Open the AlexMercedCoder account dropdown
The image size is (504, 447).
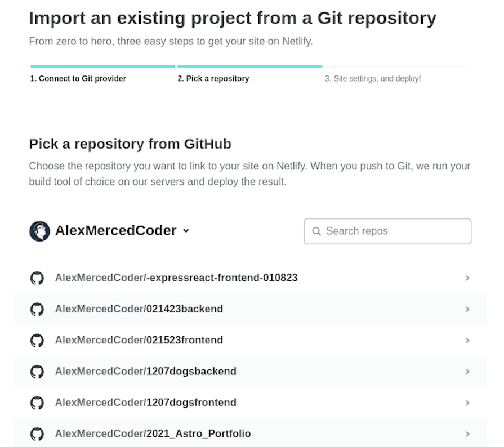186,231
